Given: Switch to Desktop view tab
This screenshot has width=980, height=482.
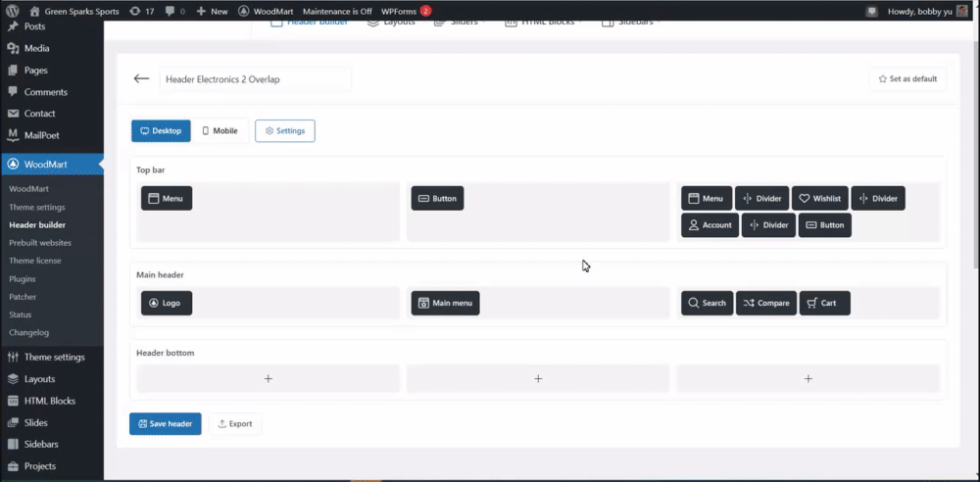Looking at the screenshot, I should (x=161, y=130).
